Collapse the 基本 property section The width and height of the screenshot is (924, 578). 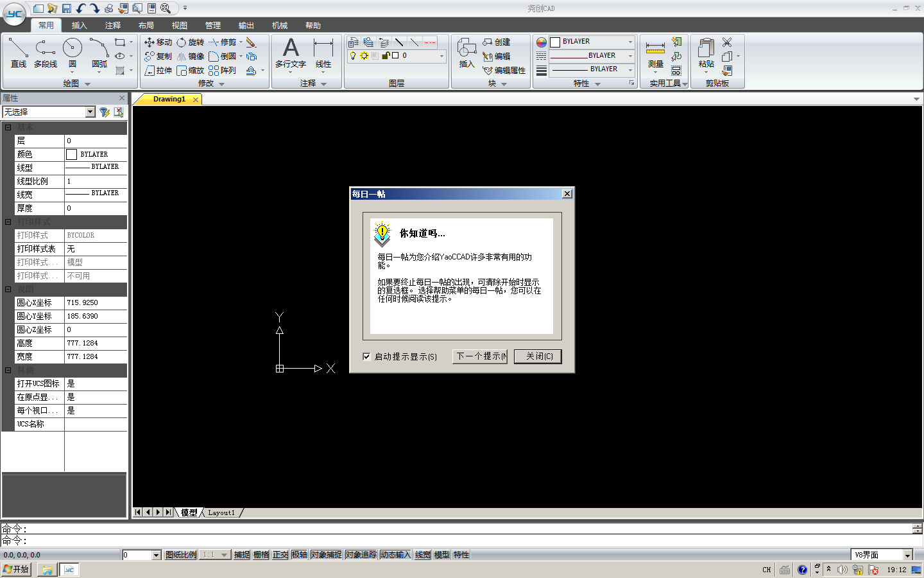click(8, 127)
